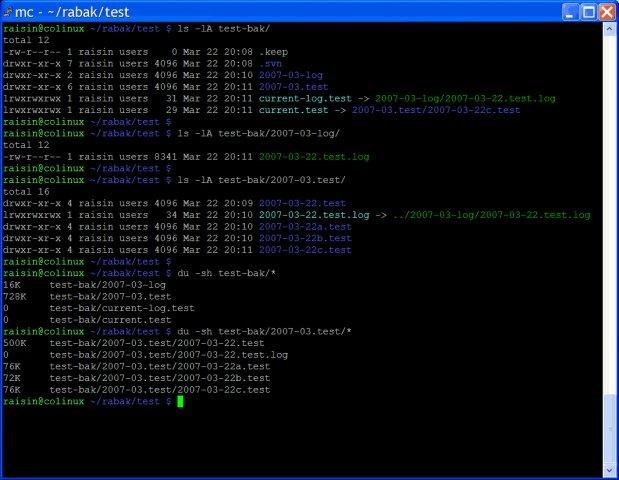The width and height of the screenshot is (619, 480).
Task: Click the empty scrollbar track above the thumb
Action: click(x=609, y=200)
